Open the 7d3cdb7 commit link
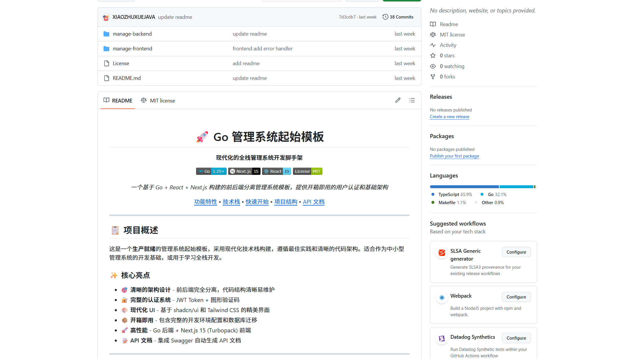The height and width of the screenshot is (359, 644). [x=347, y=17]
